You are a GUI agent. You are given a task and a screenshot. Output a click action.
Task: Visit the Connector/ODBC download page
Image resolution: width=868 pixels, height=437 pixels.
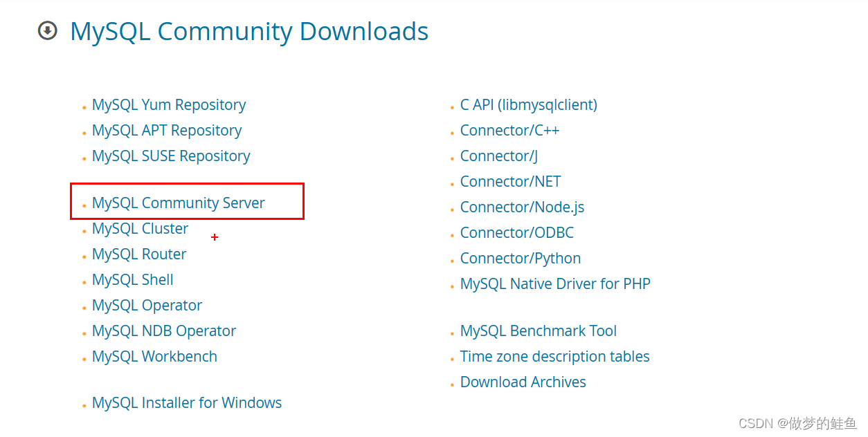(517, 233)
